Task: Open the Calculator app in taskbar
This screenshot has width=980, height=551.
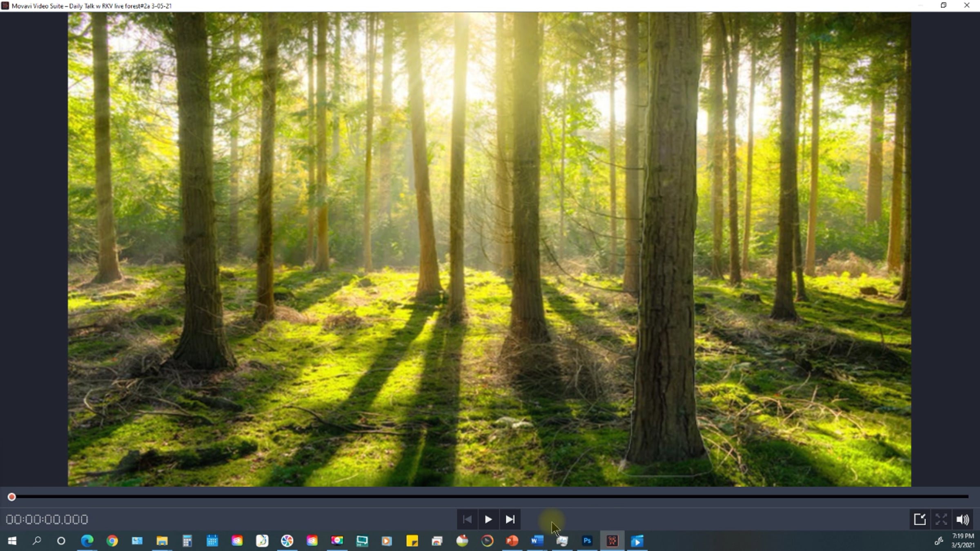Action: pos(187,541)
